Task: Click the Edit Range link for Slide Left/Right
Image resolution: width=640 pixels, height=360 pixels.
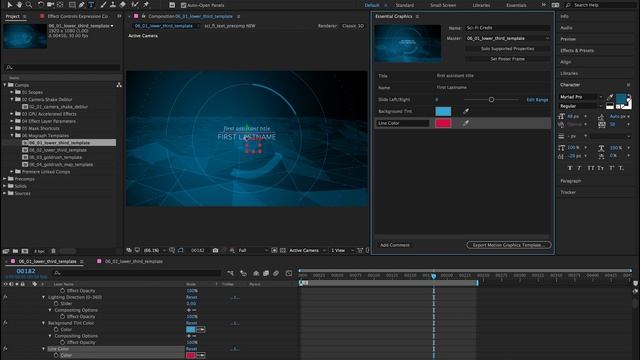Action: pos(537,100)
